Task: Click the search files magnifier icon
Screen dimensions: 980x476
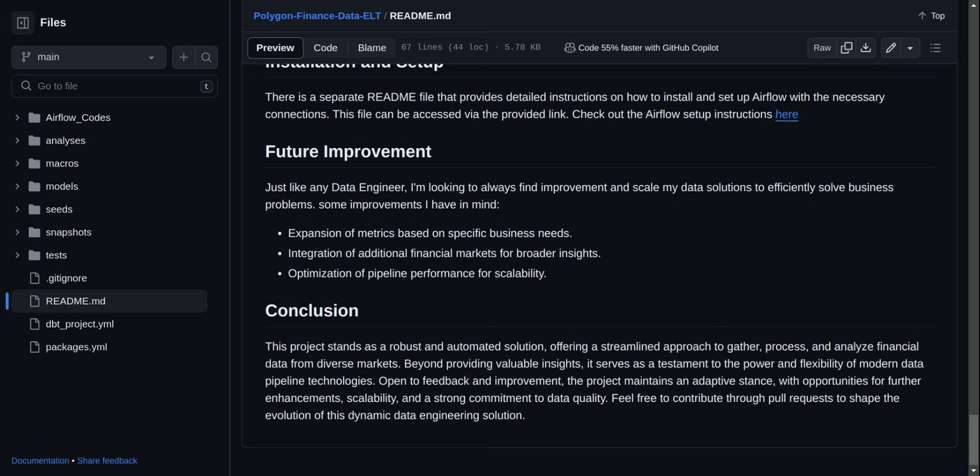Action: 206,58
